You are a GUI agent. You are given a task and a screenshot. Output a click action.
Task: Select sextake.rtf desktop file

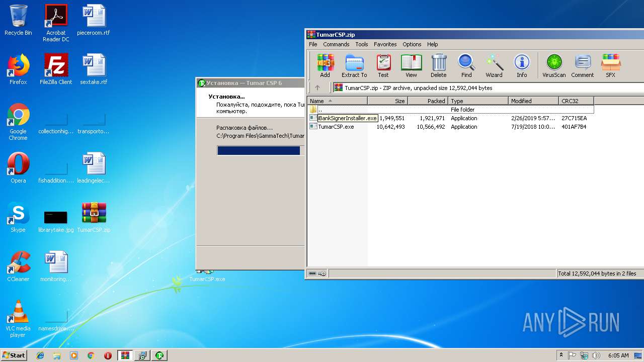coord(94,69)
